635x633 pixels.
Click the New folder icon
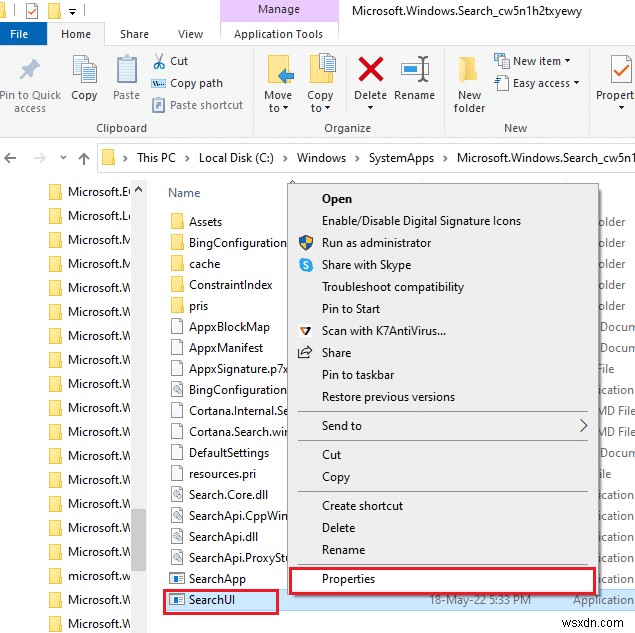point(469,70)
